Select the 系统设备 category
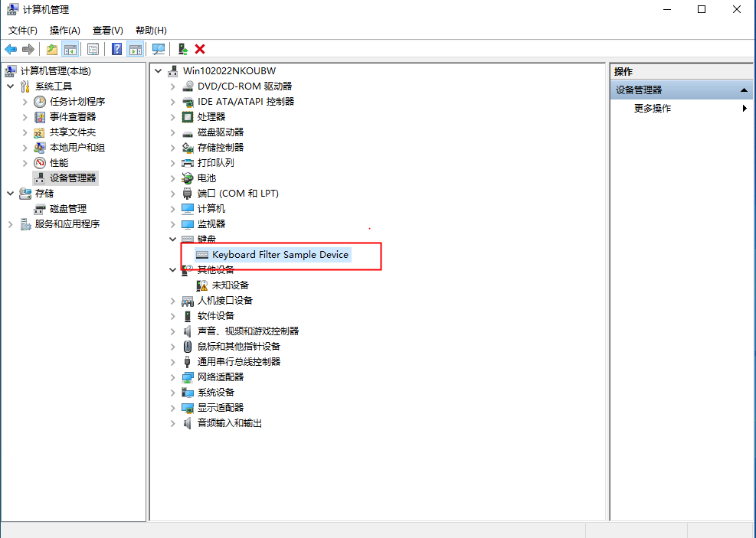The height and width of the screenshot is (538, 756). tap(216, 393)
